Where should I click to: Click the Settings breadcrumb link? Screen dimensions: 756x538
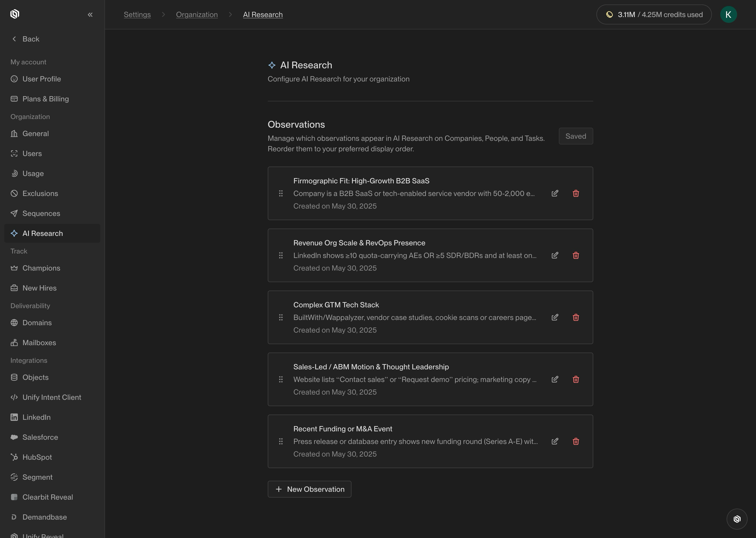[137, 14]
